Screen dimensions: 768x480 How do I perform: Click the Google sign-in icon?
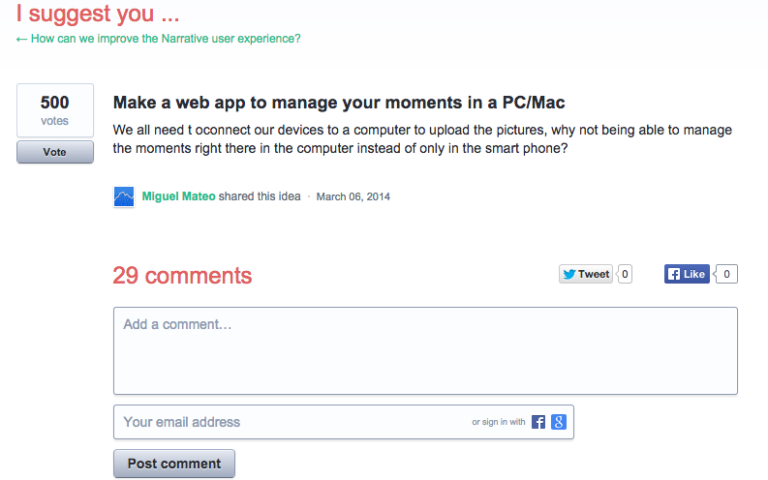(558, 422)
